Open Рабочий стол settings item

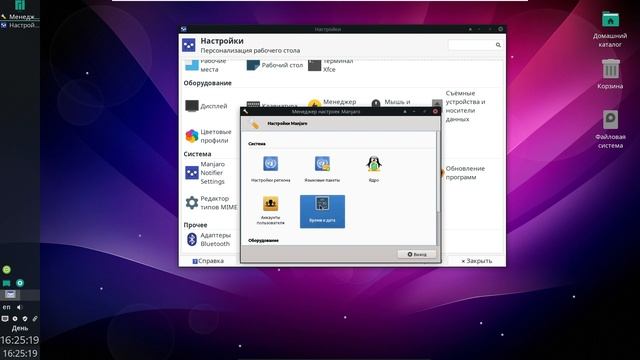[x=275, y=65]
